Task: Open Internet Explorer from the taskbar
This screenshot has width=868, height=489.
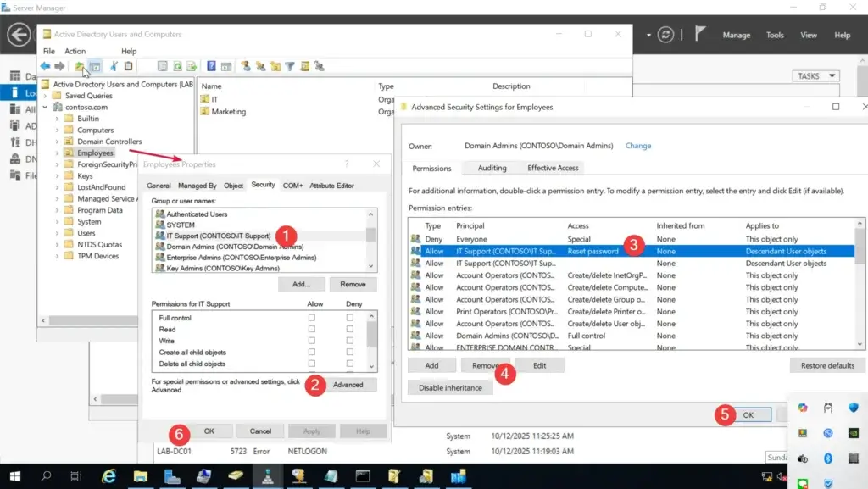Action: point(108,476)
